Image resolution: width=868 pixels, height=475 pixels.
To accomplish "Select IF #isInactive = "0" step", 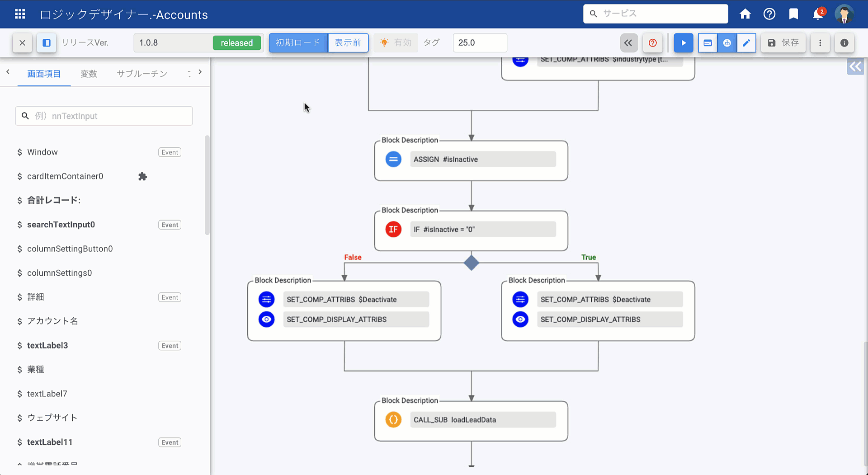I will tap(483, 229).
